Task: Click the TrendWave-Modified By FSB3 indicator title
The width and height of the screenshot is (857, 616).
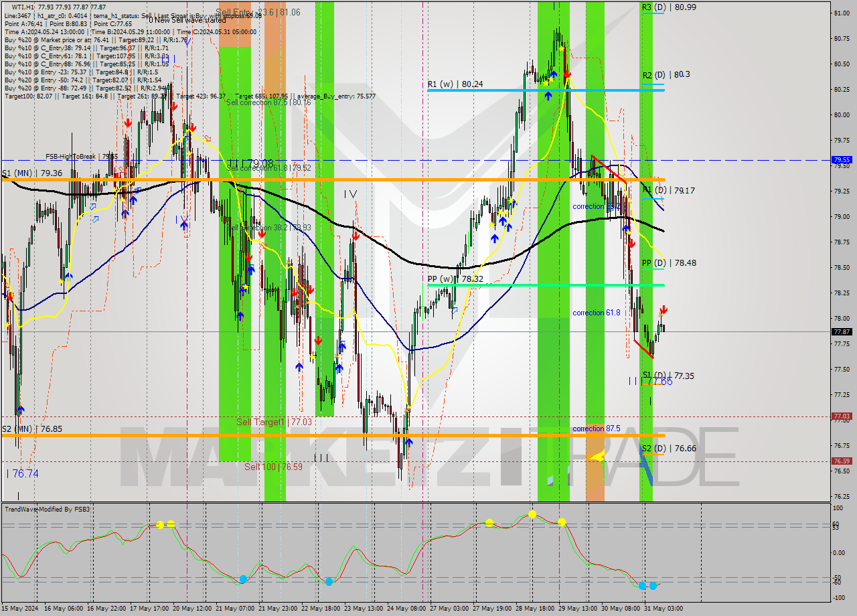Action: pyautogui.click(x=48, y=509)
